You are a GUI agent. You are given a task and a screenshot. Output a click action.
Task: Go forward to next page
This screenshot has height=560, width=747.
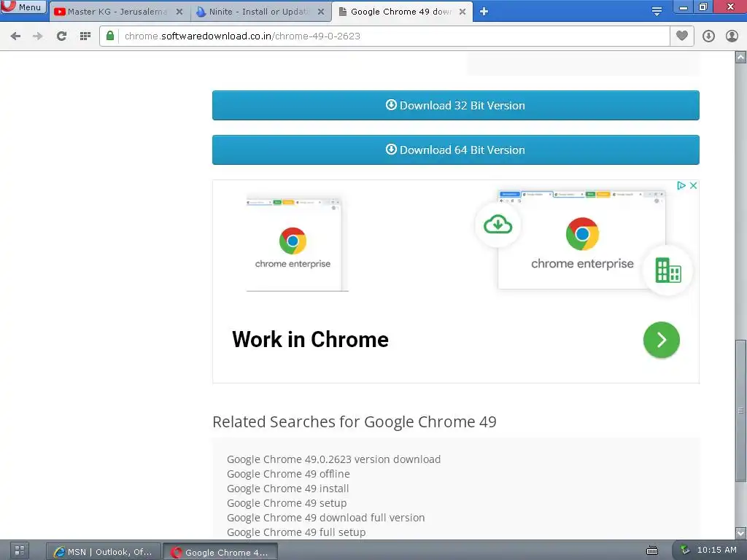click(x=38, y=36)
